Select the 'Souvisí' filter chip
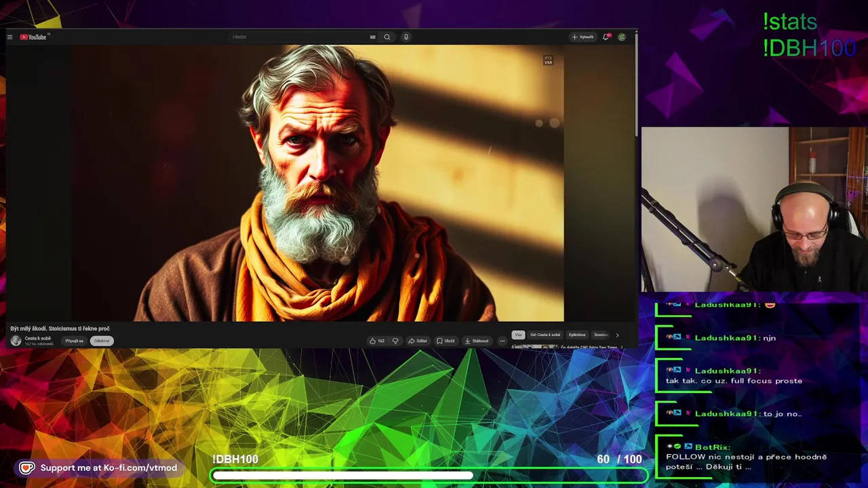868x488 pixels. tap(601, 335)
